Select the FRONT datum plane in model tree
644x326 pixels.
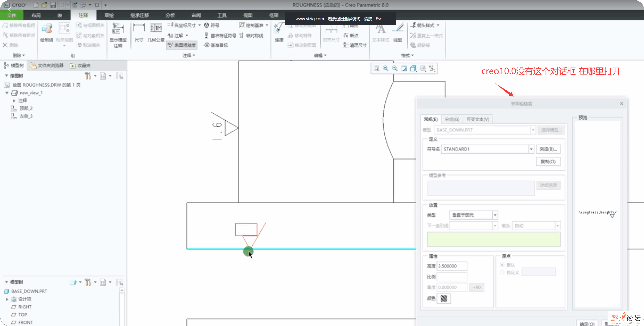[26, 322]
